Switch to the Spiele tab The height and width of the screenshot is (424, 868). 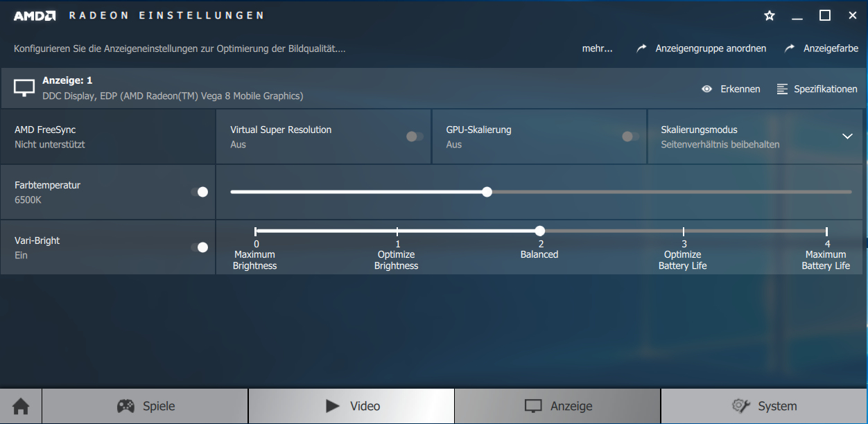145,406
